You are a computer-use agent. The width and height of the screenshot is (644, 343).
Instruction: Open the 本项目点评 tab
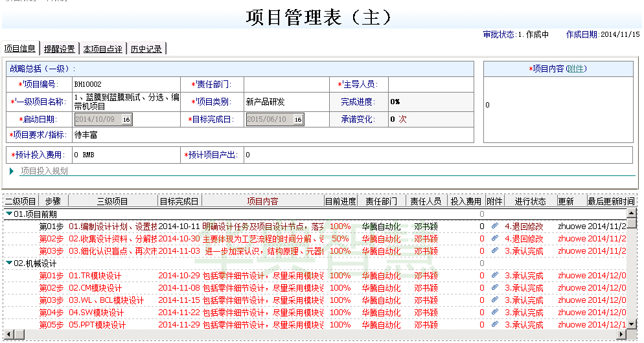tap(102, 49)
